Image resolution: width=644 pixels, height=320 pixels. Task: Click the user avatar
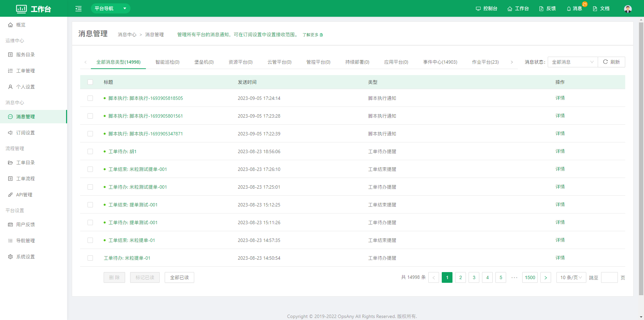point(628,9)
